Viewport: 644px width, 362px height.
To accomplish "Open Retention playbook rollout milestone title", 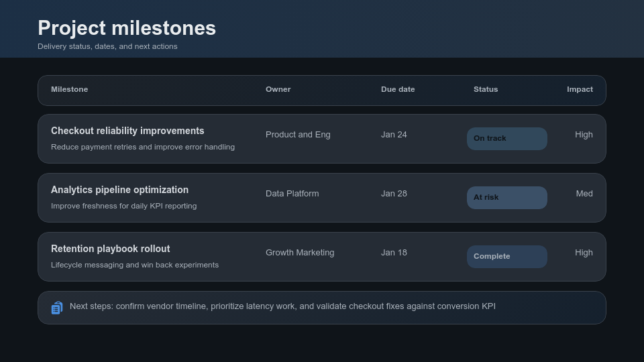I will [110, 249].
